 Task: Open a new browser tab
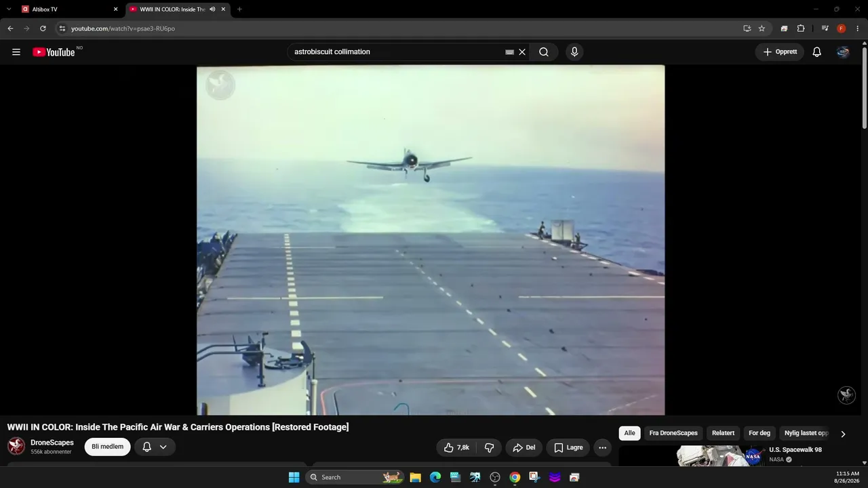click(x=239, y=9)
